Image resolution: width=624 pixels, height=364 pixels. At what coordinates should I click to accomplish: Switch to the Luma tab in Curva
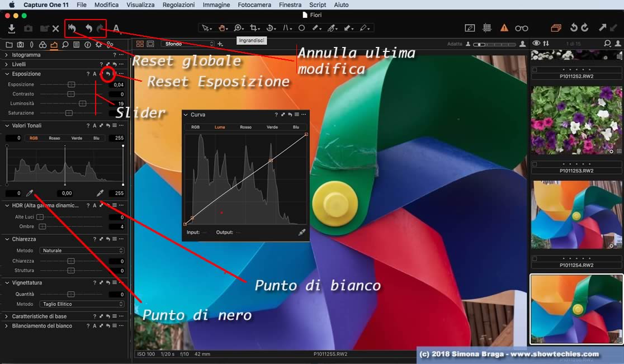tap(220, 127)
